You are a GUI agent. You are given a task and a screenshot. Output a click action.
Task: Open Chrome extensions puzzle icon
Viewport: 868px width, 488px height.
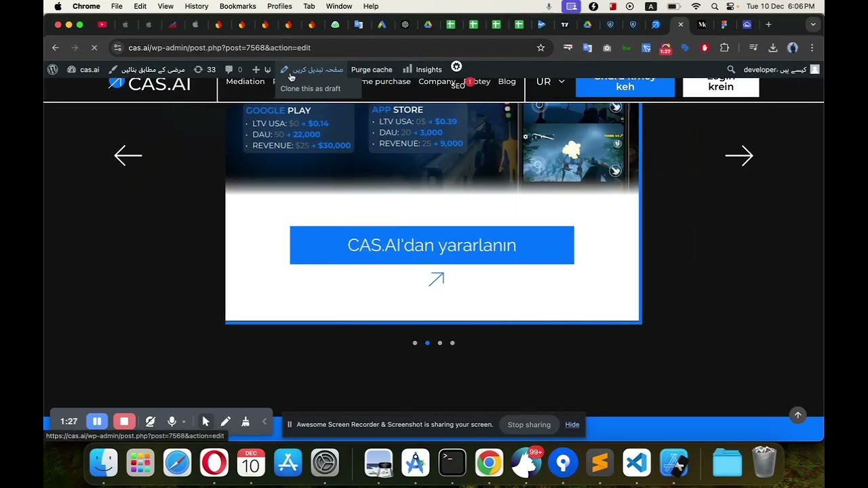[x=724, y=47]
